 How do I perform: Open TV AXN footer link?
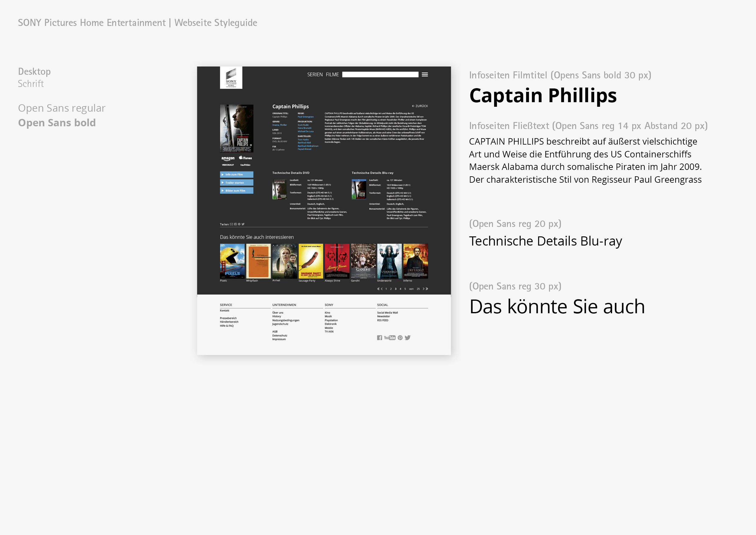click(329, 332)
